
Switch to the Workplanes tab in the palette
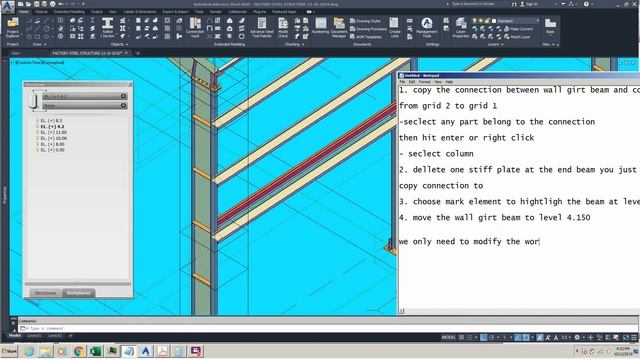coord(79,293)
